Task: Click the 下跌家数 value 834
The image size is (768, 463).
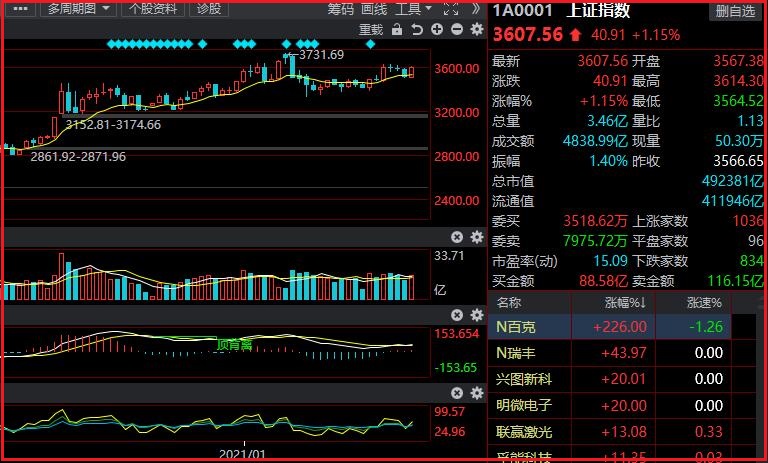Action: click(751, 261)
